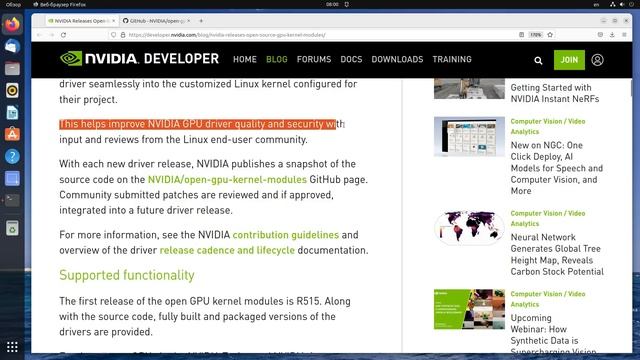Viewport: 640px width, 360px height.
Task: Go to HOME in the navigation
Action: click(x=245, y=60)
